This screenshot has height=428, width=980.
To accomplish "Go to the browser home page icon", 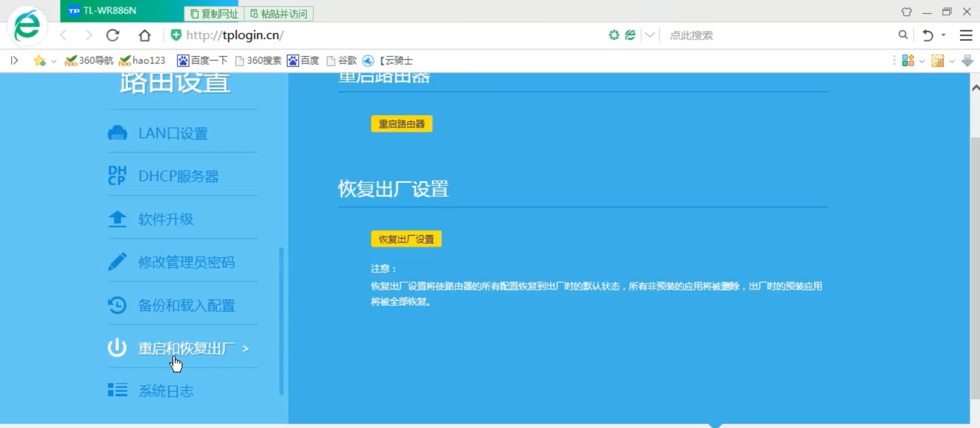I will (145, 35).
